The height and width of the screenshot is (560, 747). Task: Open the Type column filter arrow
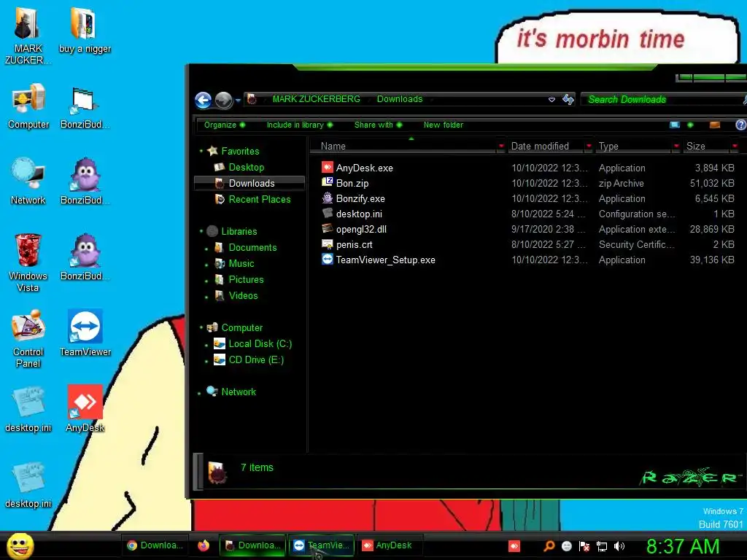[x=676, y=146]
